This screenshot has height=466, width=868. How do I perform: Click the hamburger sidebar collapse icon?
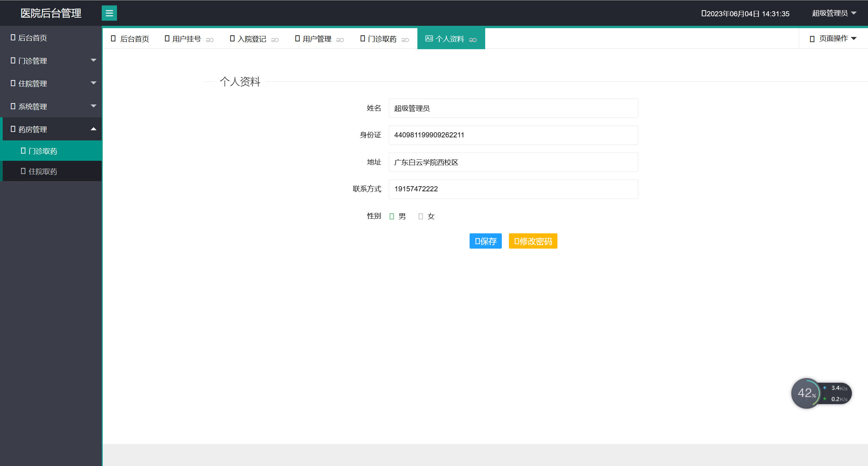(109, 13)
